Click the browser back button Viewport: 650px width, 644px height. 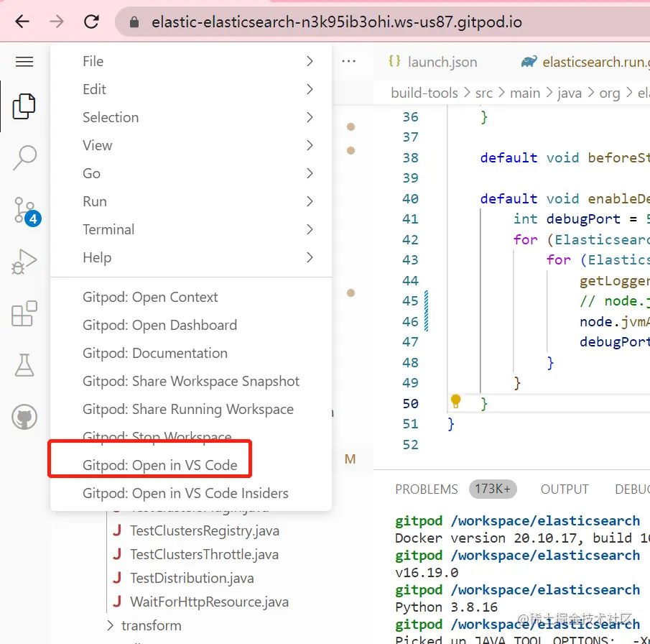22,22
